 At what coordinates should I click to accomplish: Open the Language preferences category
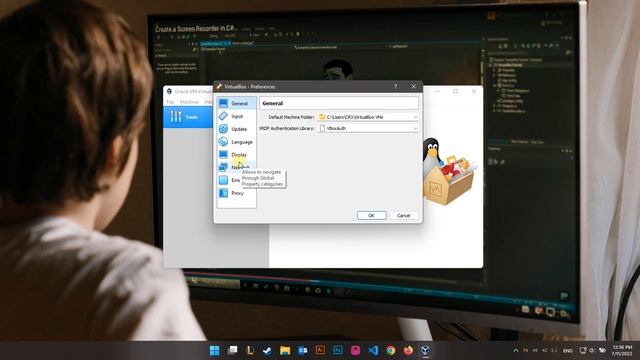237,142
